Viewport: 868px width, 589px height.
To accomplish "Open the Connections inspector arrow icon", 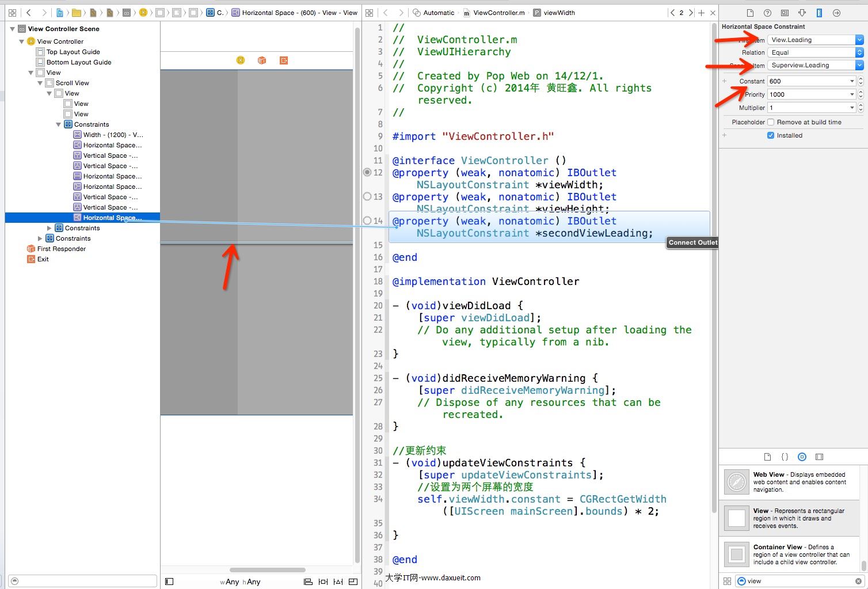I will pyautogui.click(x=836, y=13).
